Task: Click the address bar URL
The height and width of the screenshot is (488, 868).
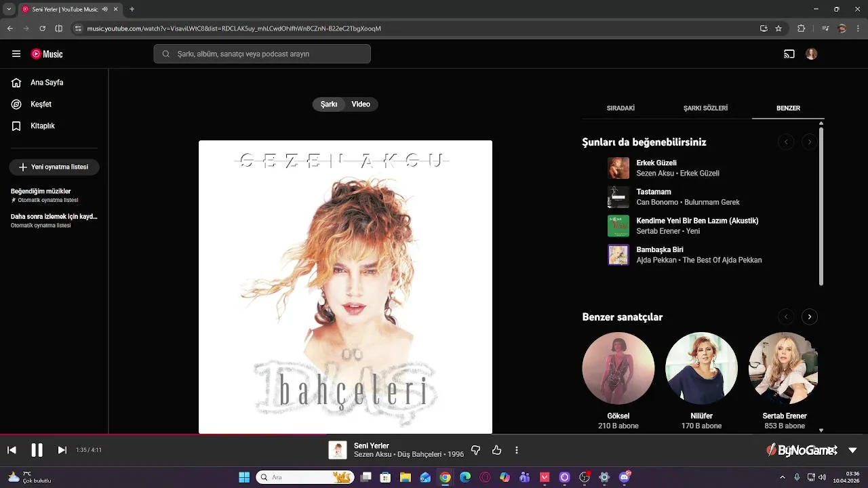Action: [234, 28]
